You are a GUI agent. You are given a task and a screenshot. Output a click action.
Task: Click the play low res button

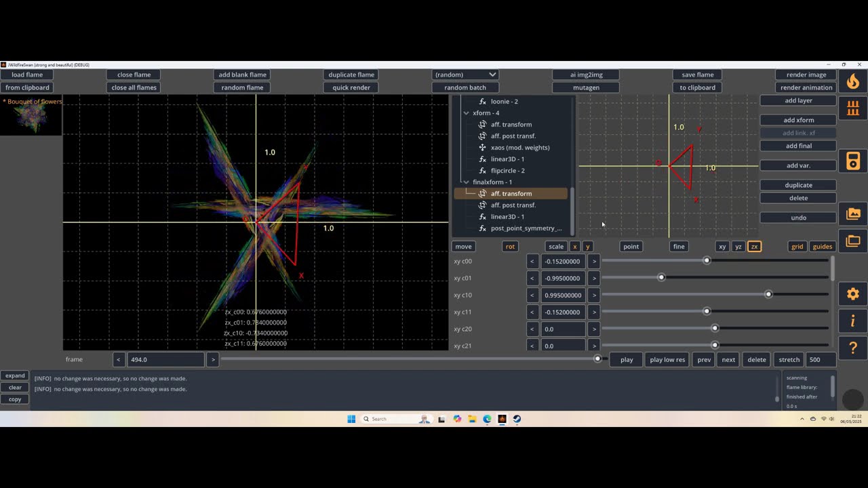point(667,360)
